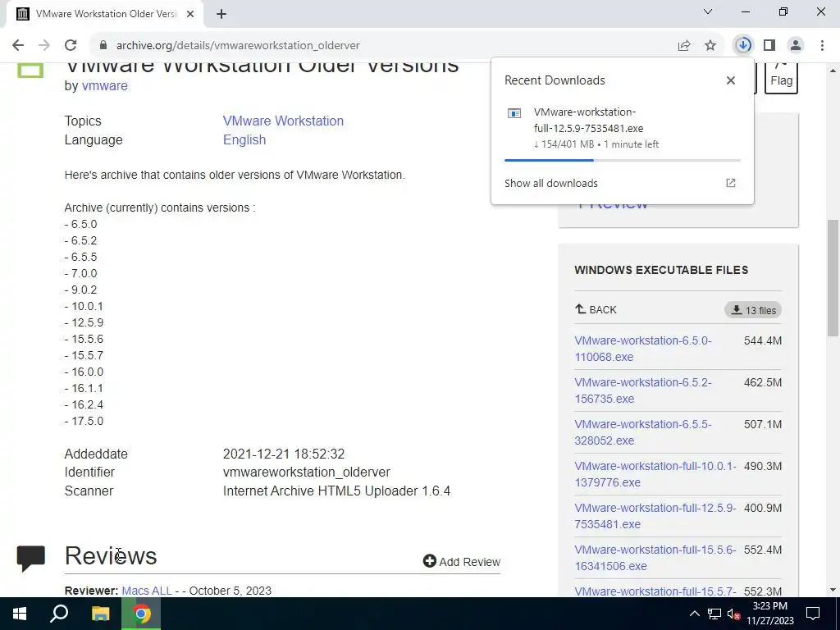
Task: Reload the archive.org page
Action: click(x=71, y=46)
